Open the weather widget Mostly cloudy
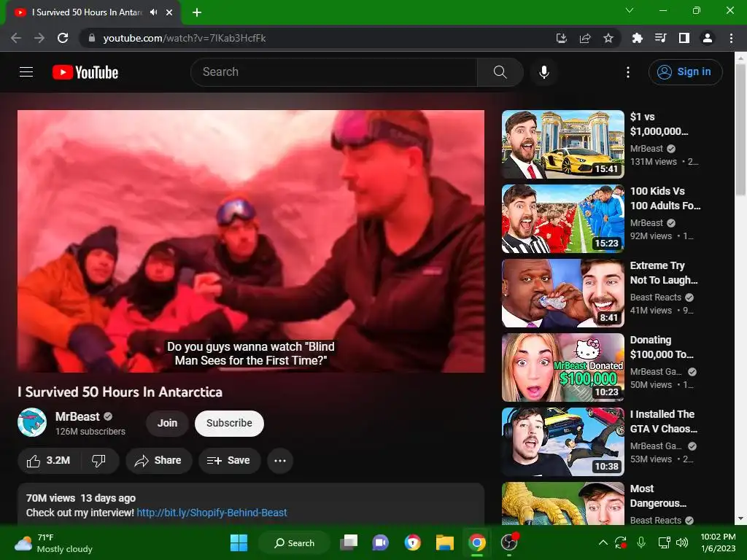This screenshot has width=747, height=560. click(x=53, y=543)
